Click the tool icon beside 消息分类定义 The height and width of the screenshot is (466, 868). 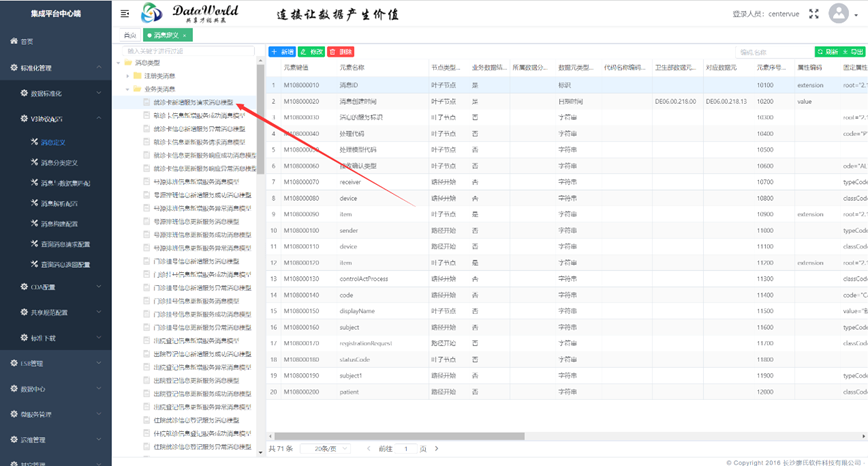point(34,162)
